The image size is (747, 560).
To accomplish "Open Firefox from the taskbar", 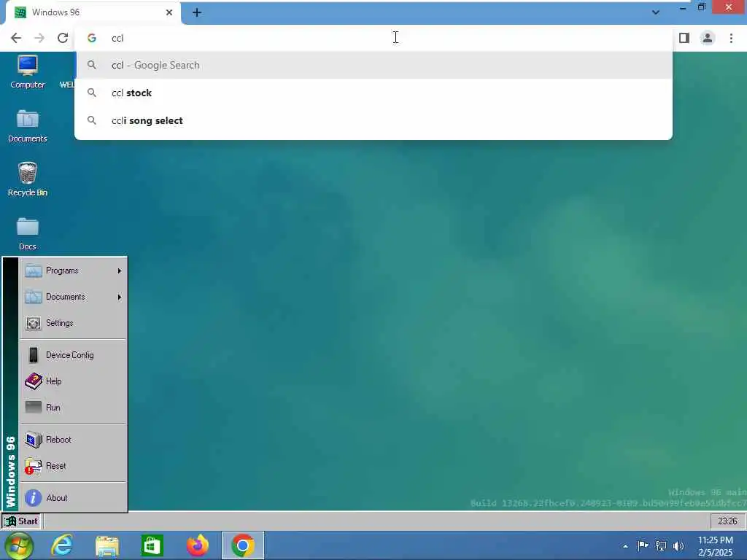I will [198, 545].
